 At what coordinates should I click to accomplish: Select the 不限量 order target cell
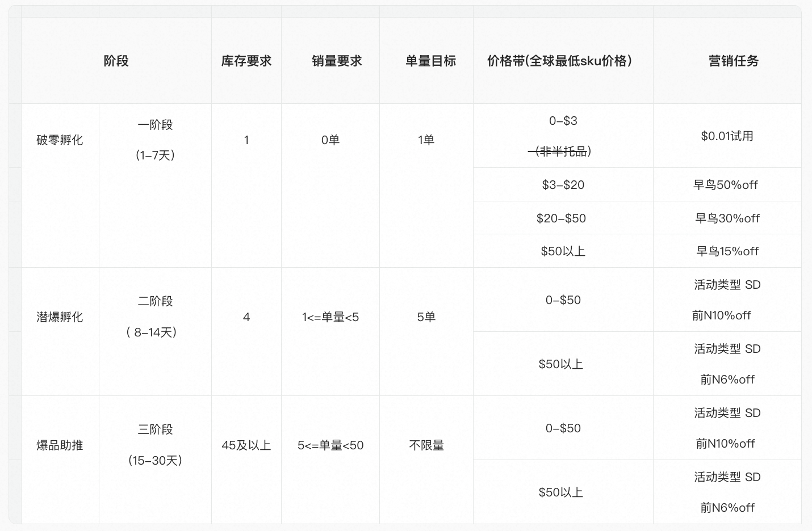(x=426, y=445)
